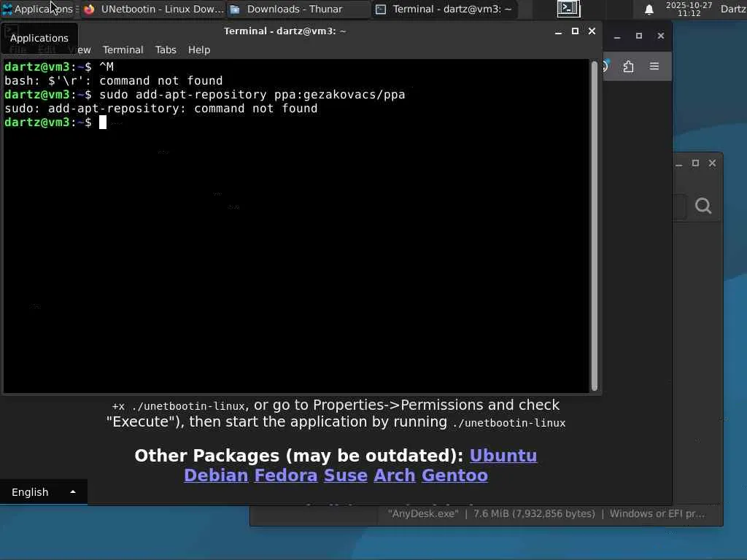Open Firefox extensions puzzle icon

point(628,66)
